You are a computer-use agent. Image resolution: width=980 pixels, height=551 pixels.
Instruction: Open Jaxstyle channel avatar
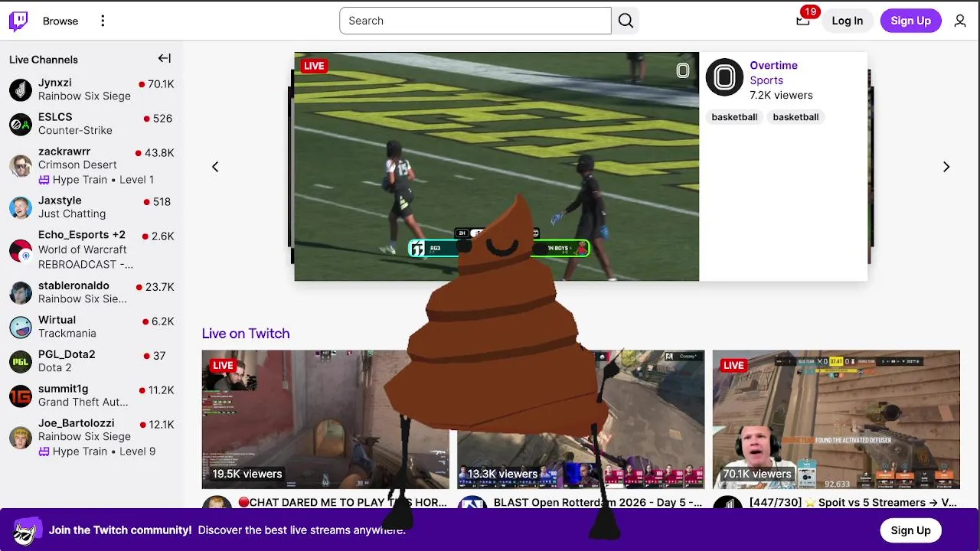pyautogui.click(x=21, y=207)
